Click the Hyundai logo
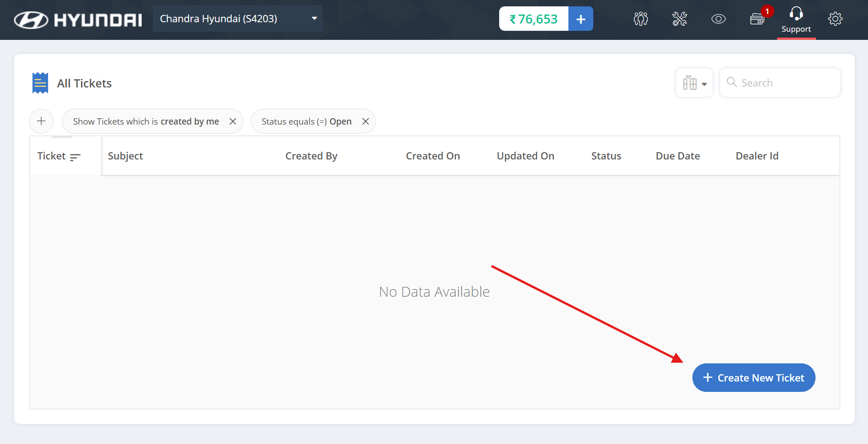Screen dimensions: 868x444 tap(78, 19)
